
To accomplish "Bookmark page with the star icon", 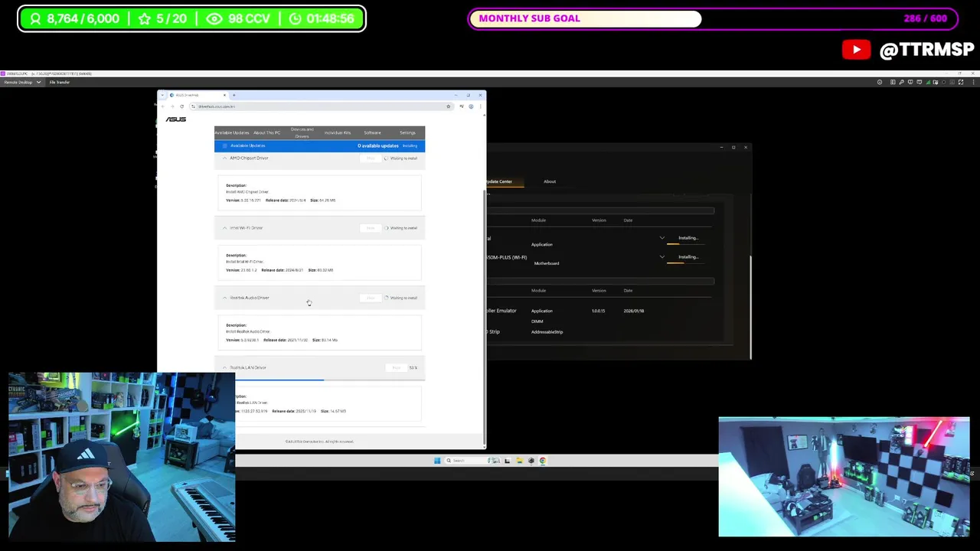I will [448, 106].
